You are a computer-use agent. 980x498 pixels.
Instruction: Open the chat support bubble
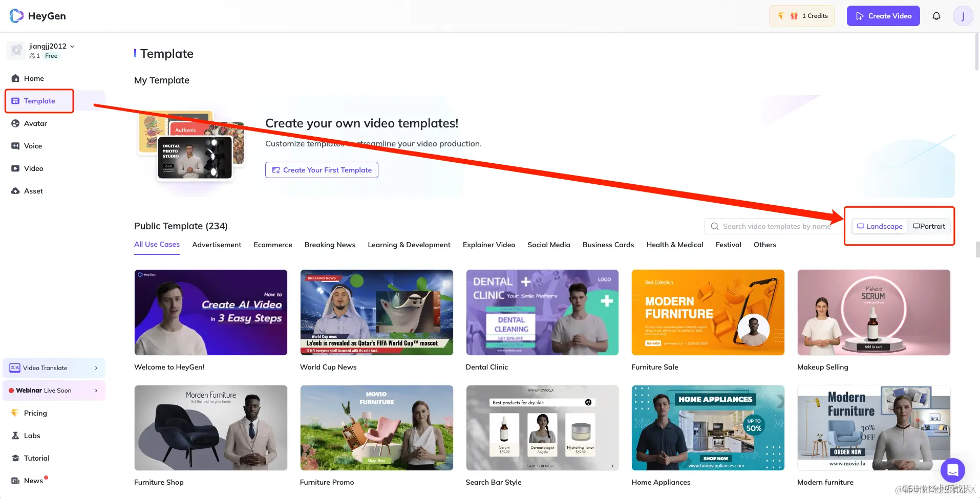(x=953, y=470)
